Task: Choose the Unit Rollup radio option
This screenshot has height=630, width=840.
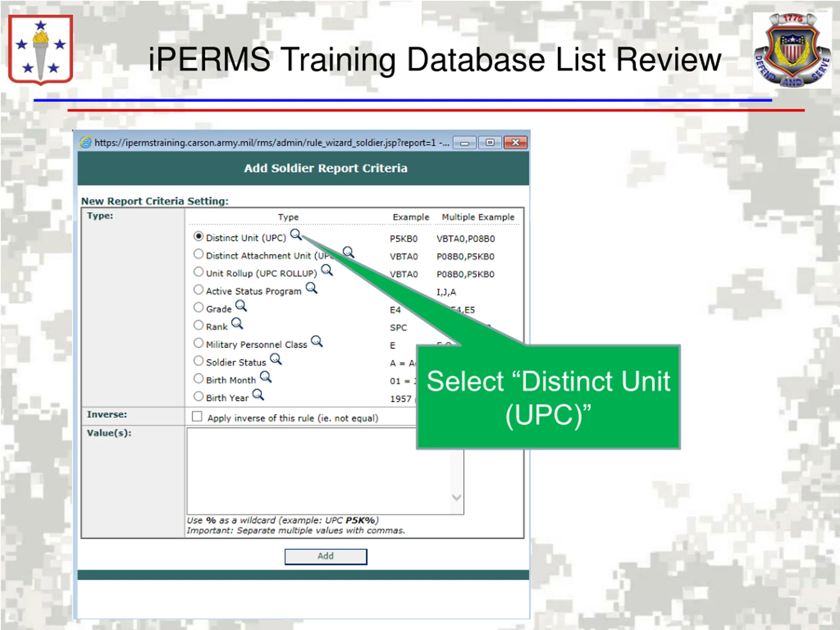Action: pyautogui.click(x=198, y=272)
